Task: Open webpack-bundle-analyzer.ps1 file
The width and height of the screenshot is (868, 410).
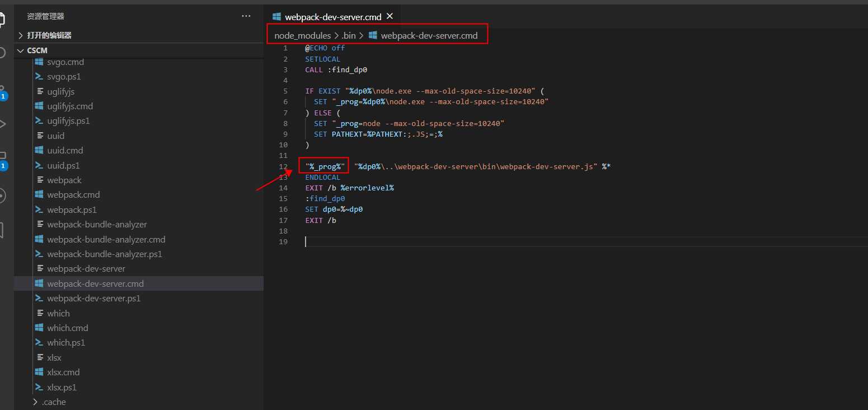Action: [105, 254]
